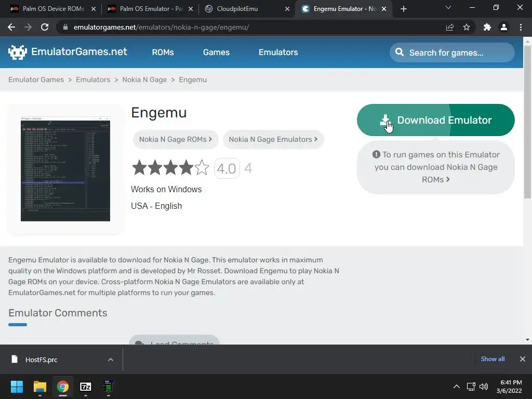The width and height of the screenshot is (532, 399).
Task: Close the CloudpilotEmu tab
Action: coord(287,9)
